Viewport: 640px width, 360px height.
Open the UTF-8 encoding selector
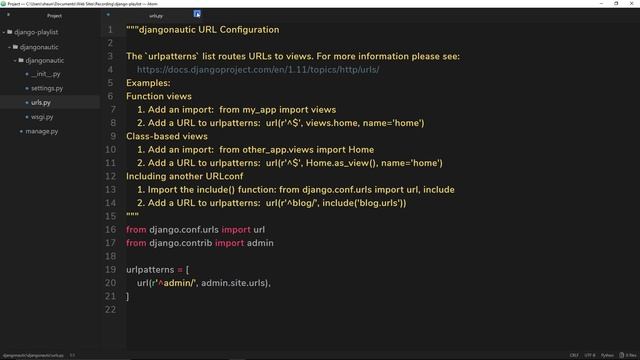coord(590,356)
